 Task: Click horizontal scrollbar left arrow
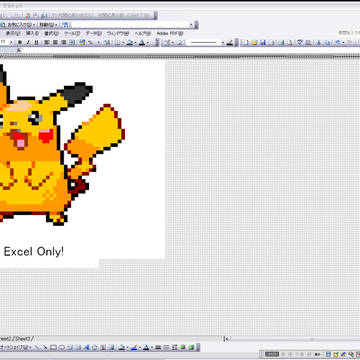coord(227,339)
